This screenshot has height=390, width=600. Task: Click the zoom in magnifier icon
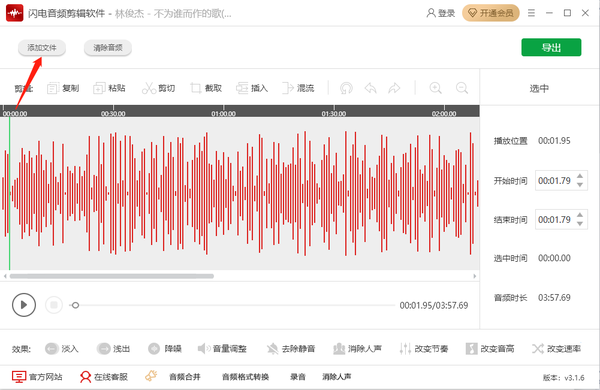[435, 88]
